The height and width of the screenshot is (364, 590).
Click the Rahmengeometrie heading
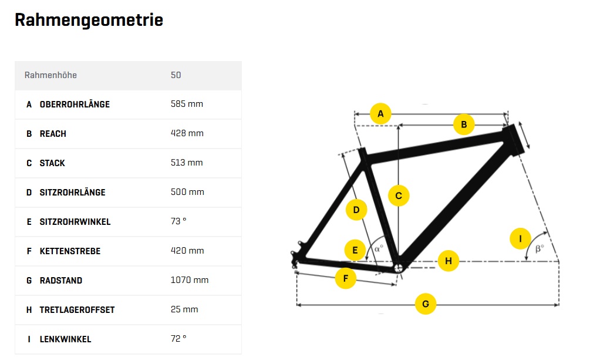(89, 20)
